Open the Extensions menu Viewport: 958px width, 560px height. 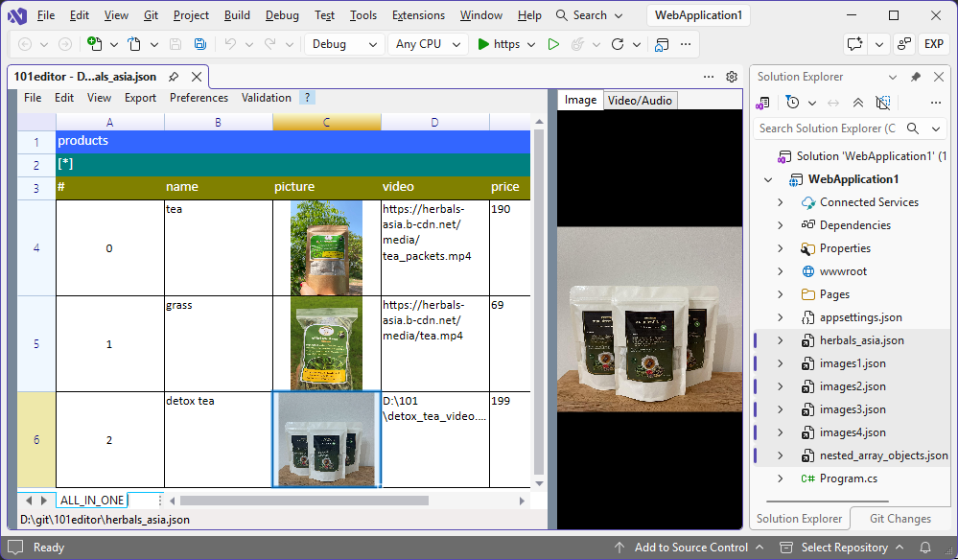(x=418, y=15)
